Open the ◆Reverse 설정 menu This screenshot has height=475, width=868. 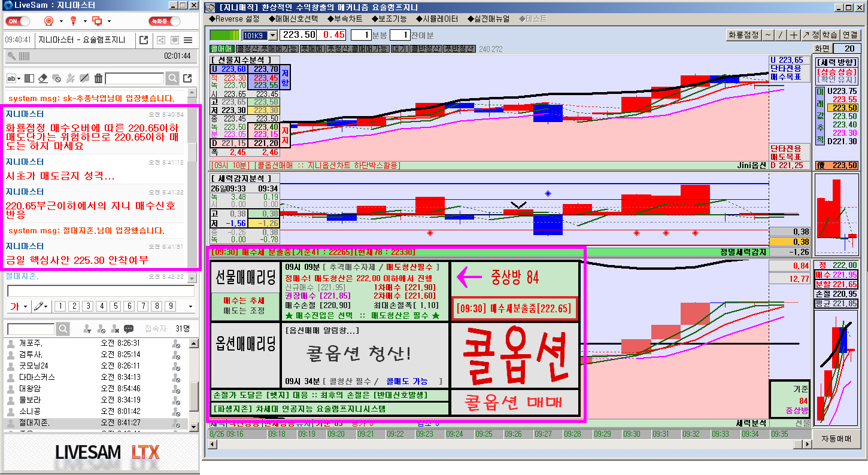tap(234, 19)
